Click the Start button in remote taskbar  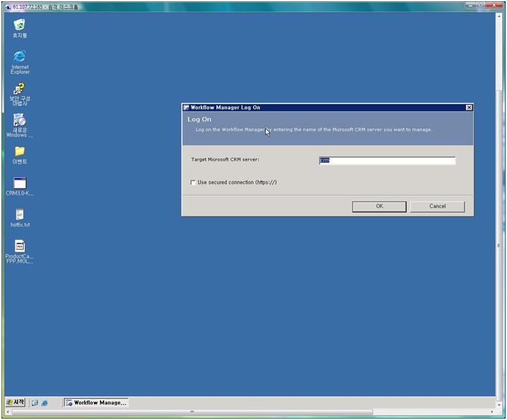tap(15, 403)
